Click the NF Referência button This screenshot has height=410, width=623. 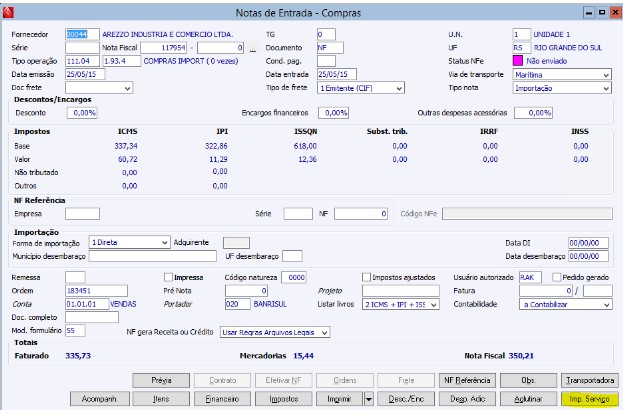pyautogui.click(x=467, y=380)
